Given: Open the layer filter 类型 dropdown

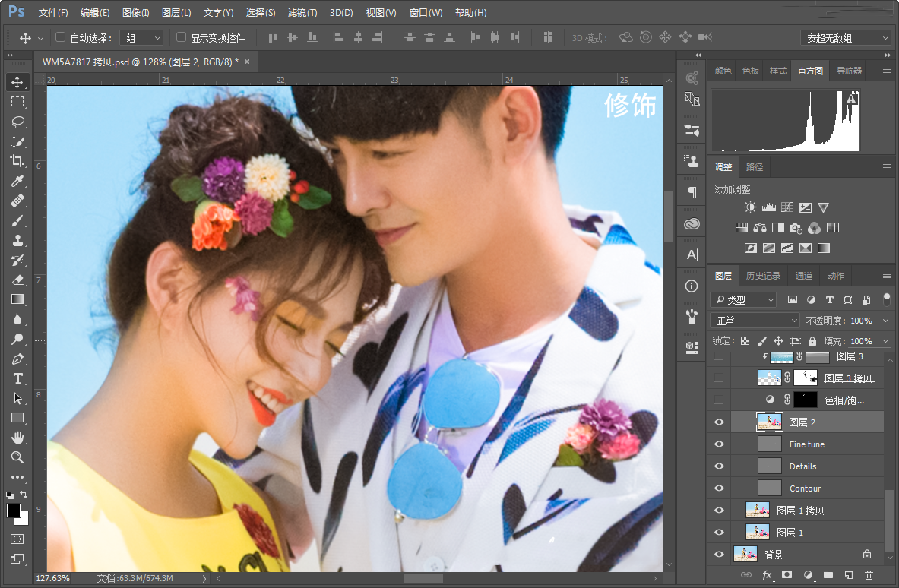Looking at the screenshot, I should pyautogui.click(x=744, y=300).
